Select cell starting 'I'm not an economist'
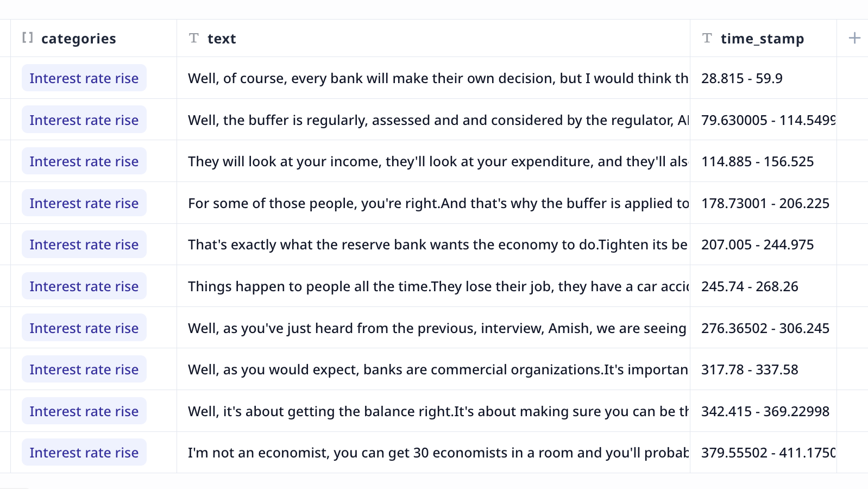868x489 pixels. pyautogui.click(x=433, y=453)
